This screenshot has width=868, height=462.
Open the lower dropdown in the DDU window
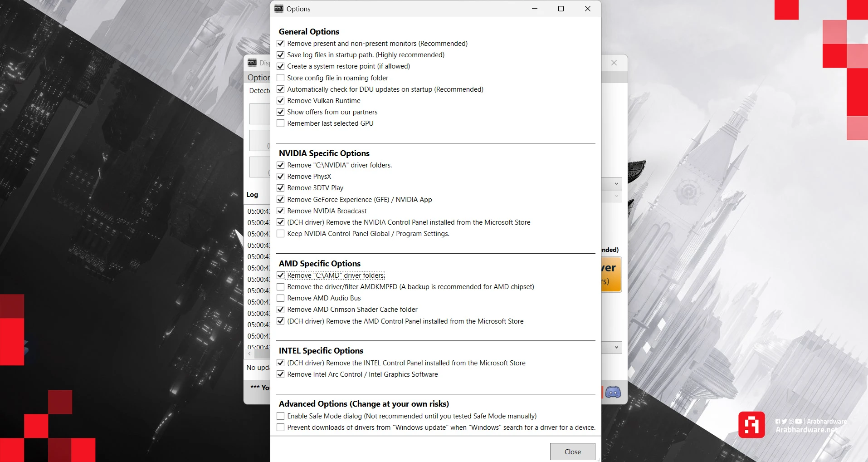pyautogui.click(x=611, y=347)
